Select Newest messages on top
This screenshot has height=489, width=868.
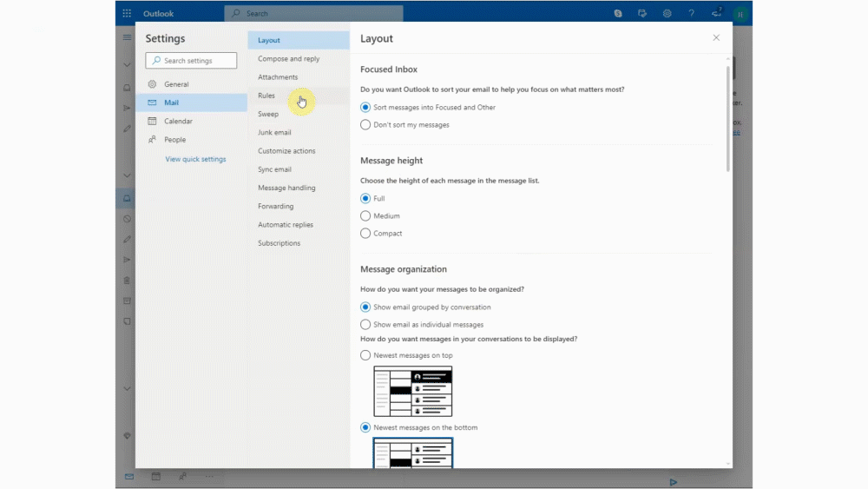click(365, 355)
